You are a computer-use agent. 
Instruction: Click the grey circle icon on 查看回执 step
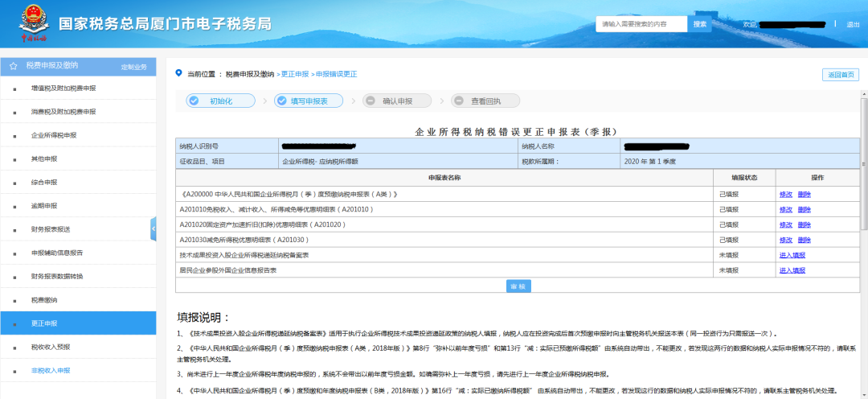click(458, 101)
